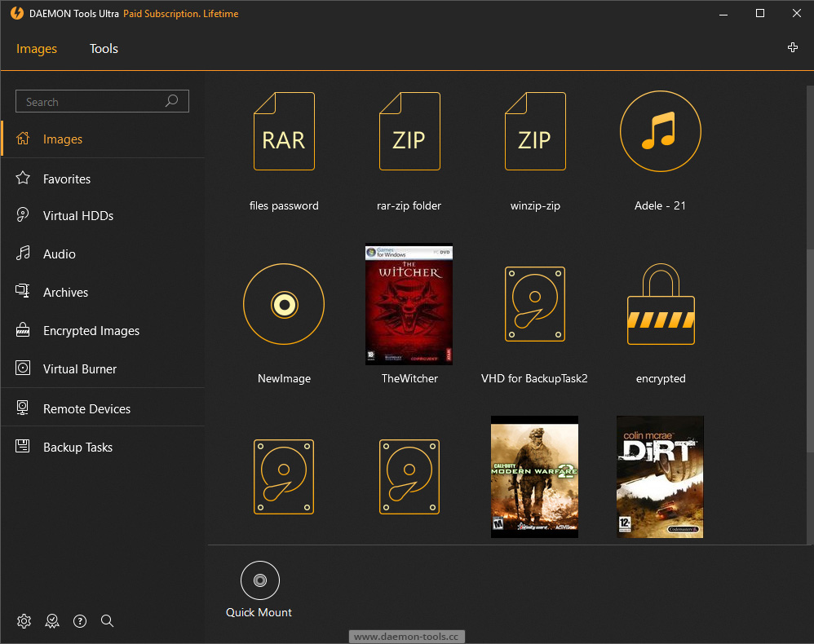814x644 pixels.
Task: Open TheWitcher game image
Action: (409, 304)
